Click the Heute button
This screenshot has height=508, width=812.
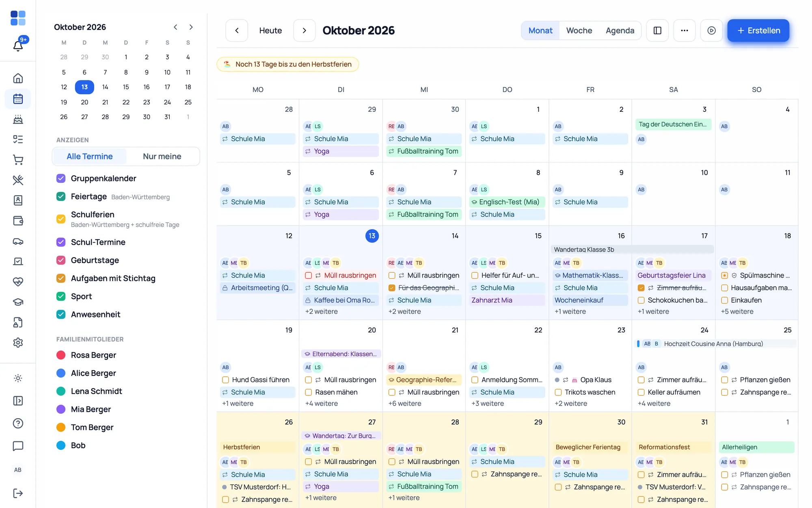click(x=270, y=30)
